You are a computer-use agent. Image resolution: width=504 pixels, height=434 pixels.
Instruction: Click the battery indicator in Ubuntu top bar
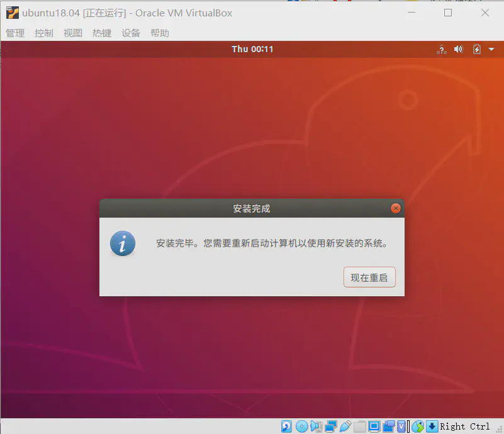click(x=476, y=49)
